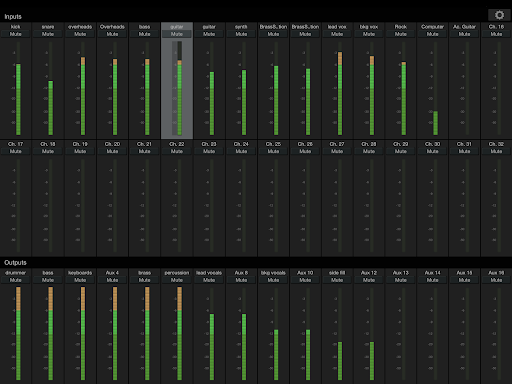This screenshot has width=512, height=384.
Task: Select the snare channel label
Action: click(x=48, y=27)
